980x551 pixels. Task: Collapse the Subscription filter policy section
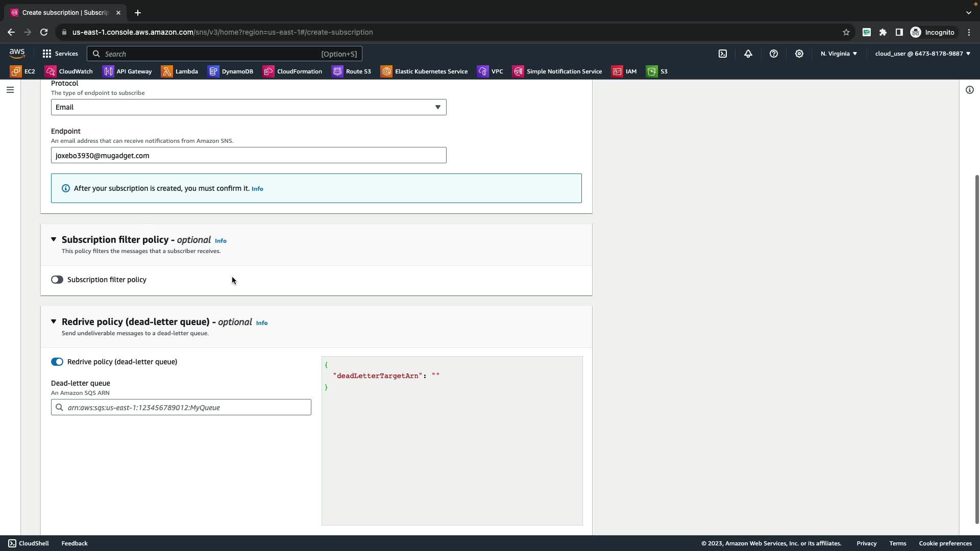[54, 239]
